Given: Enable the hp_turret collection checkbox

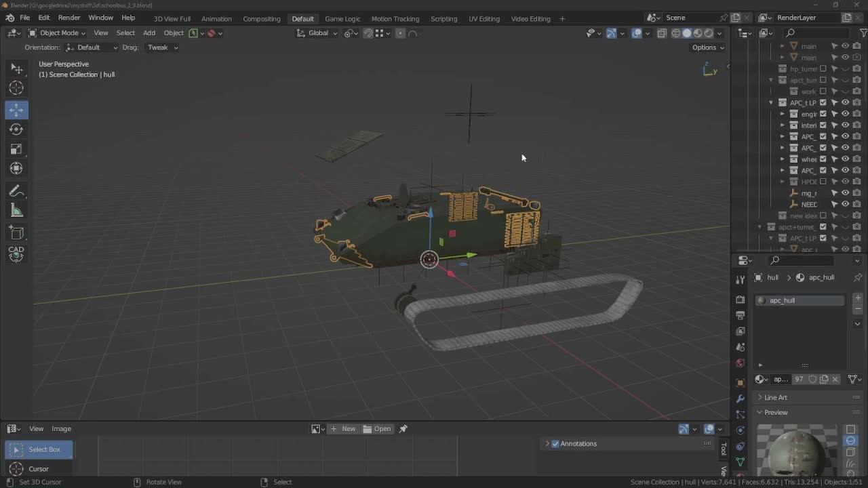Looking at the screenshot, I should [823, 69].
